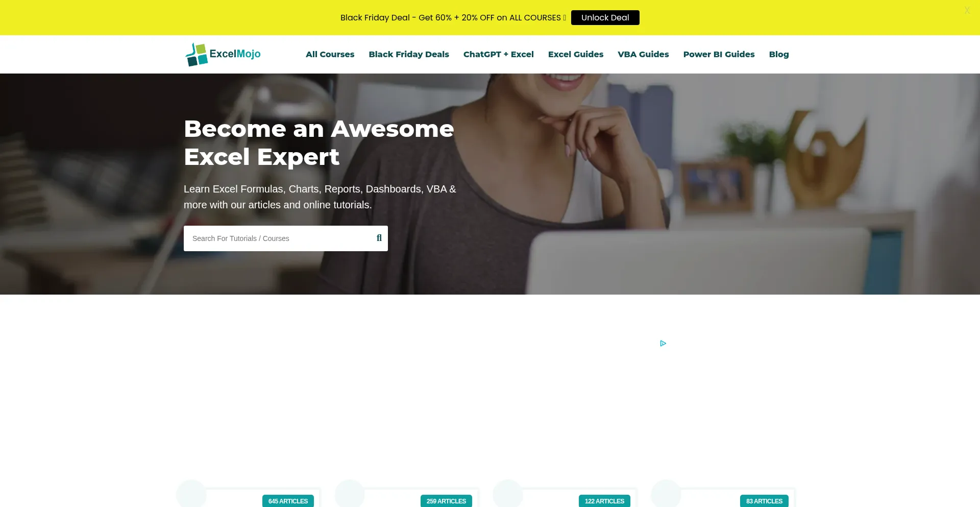Open the VBA Guides menu

pyautogui.click(x=643, y=54)
